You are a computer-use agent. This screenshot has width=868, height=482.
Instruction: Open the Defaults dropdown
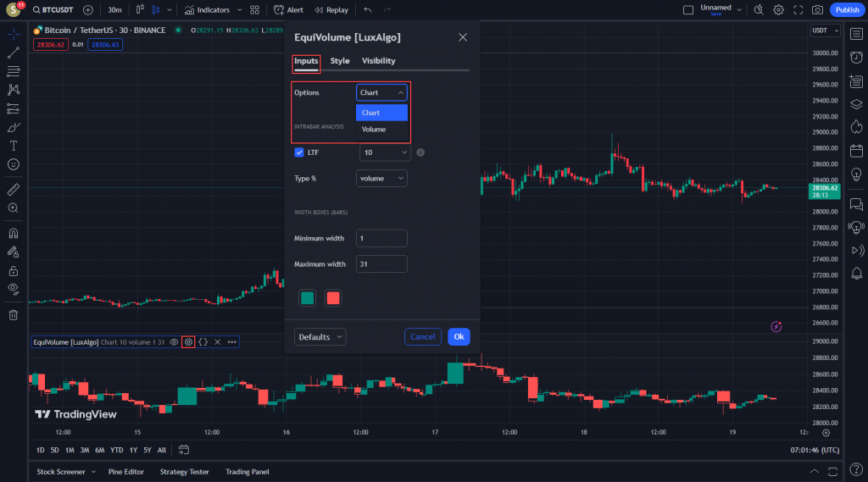point(320,336)
